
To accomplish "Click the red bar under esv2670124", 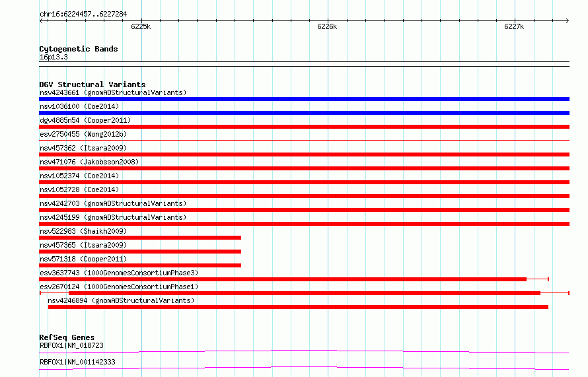I will click(305, 293).
